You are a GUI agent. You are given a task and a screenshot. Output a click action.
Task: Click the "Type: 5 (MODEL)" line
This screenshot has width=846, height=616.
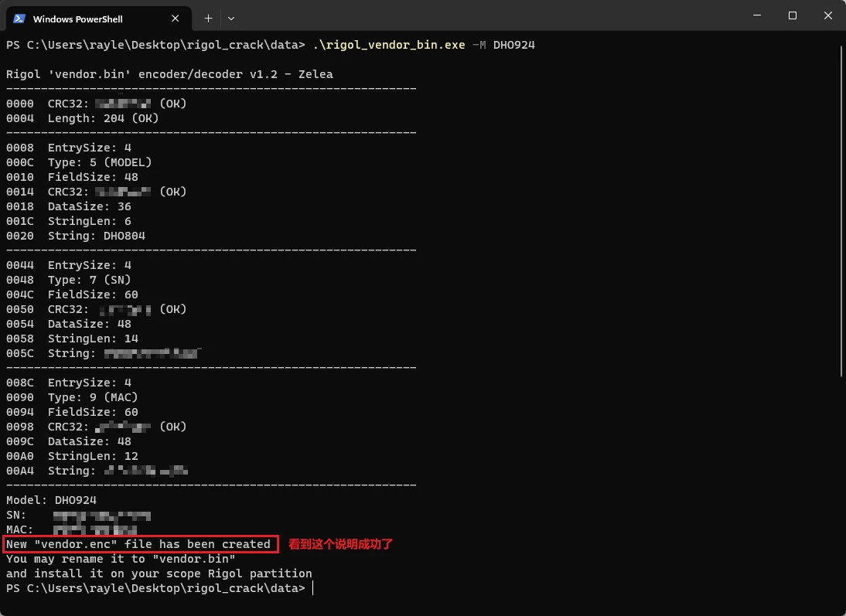(99, 162)
